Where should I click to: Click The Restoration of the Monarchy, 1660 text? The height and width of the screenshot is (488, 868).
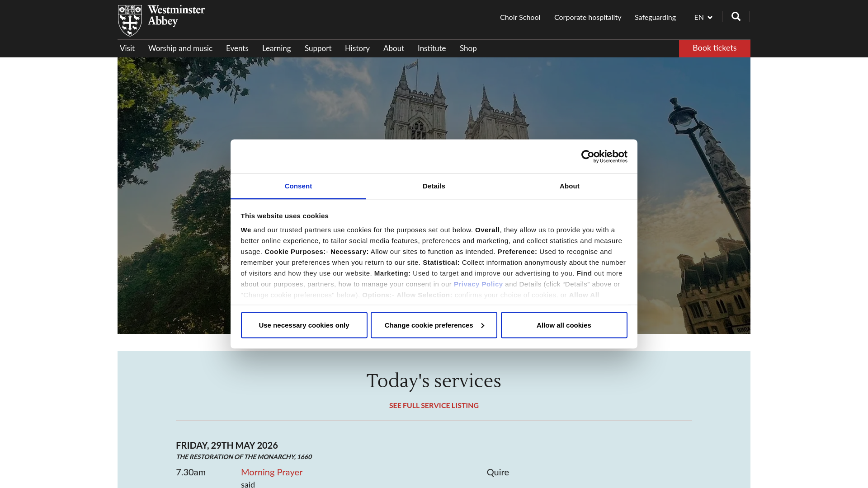[244, 457]
